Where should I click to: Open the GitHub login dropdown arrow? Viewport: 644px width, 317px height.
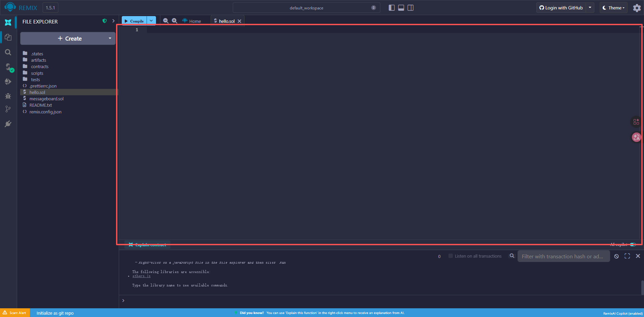pyautogui.click(x=590, y=8)
